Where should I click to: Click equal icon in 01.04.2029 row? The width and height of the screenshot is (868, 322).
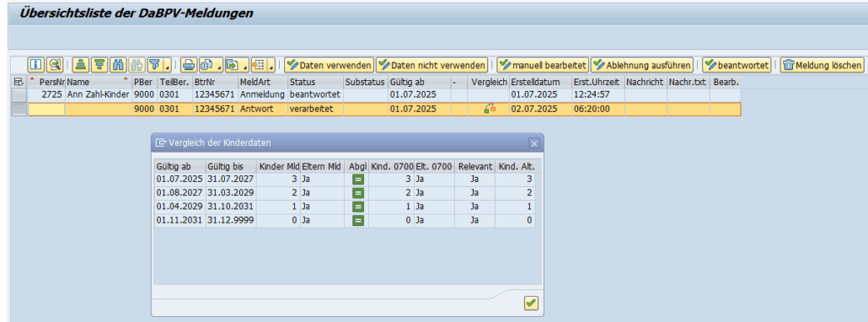pyautogui.click(x=357, y=207)
